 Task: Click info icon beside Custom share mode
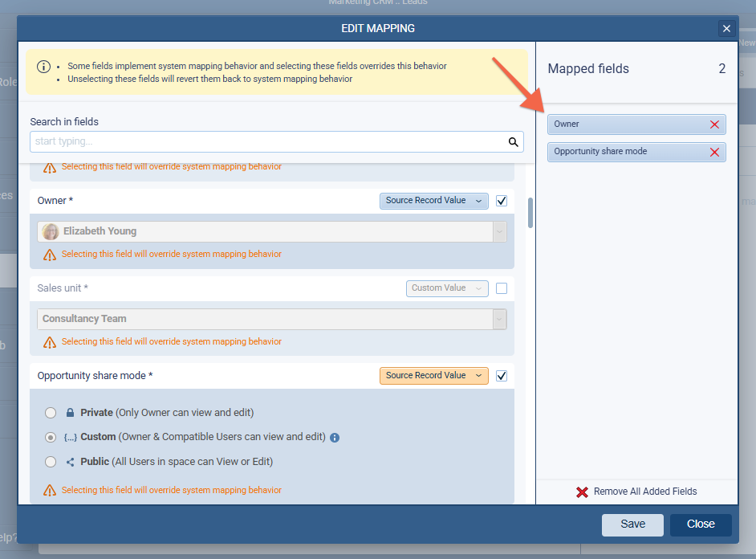pos(335,438)
